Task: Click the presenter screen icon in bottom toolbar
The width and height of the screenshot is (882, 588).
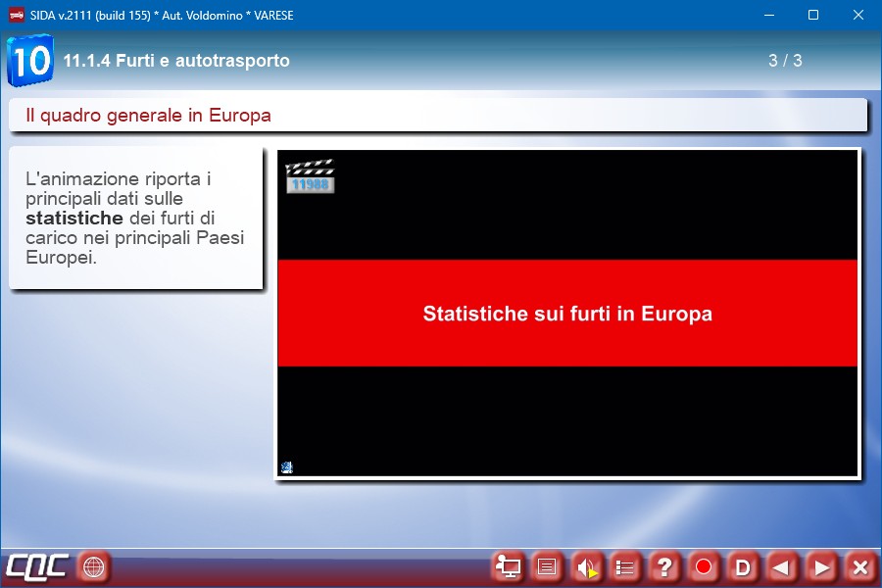Action: (x=508, y=566)
